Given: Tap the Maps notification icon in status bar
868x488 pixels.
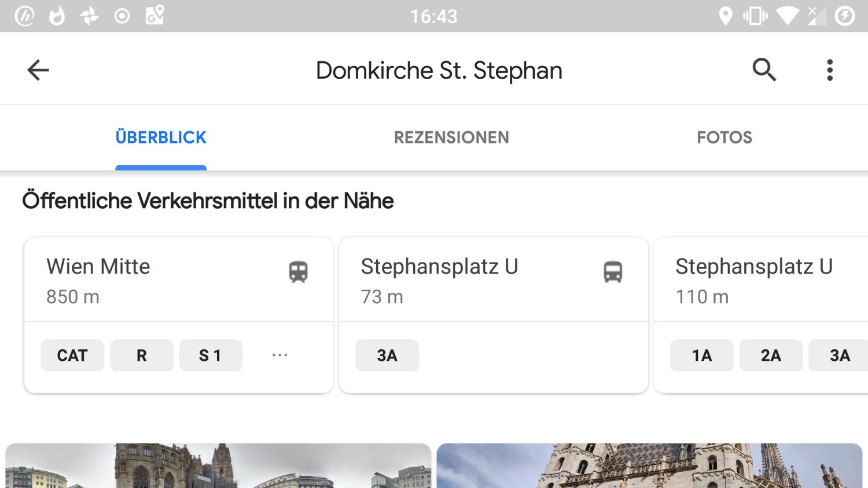Looking at the screenshot, I should tap(155, 16).
